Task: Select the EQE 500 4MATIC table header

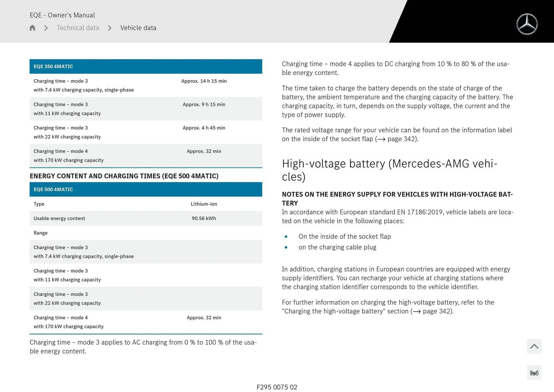Action: coord(146,189)
